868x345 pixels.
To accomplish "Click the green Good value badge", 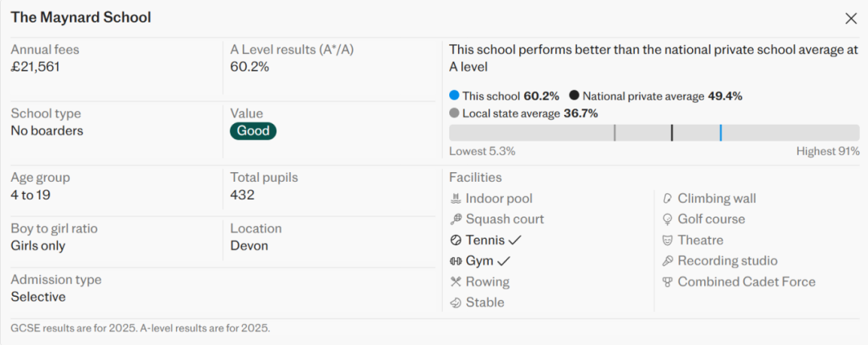I will (x=253, y=131).
